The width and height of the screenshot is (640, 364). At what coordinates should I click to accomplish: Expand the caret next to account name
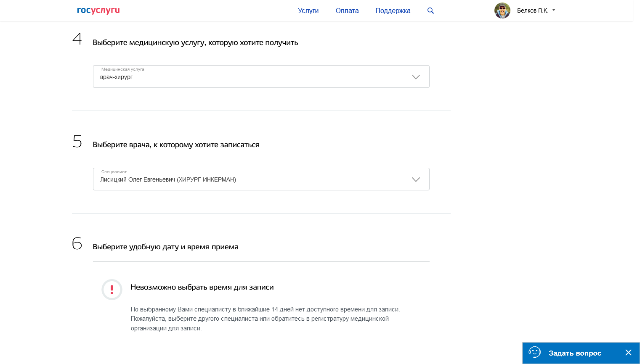click(554, 10)
